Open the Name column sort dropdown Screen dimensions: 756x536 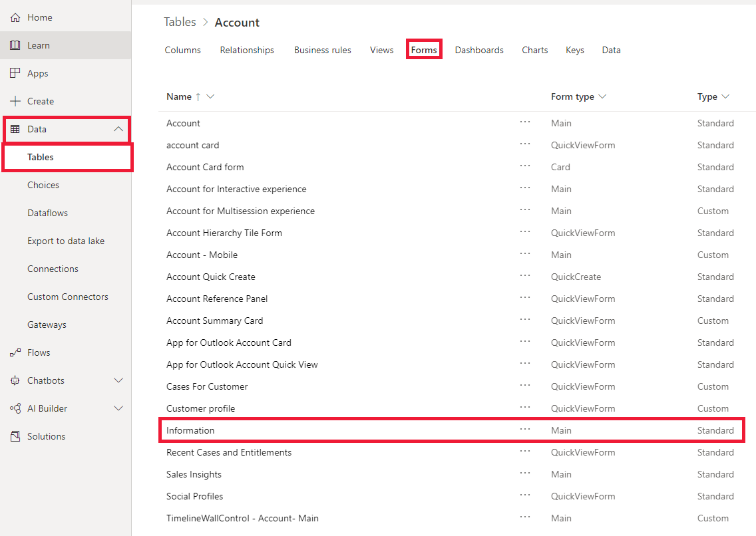pos(210,96)
